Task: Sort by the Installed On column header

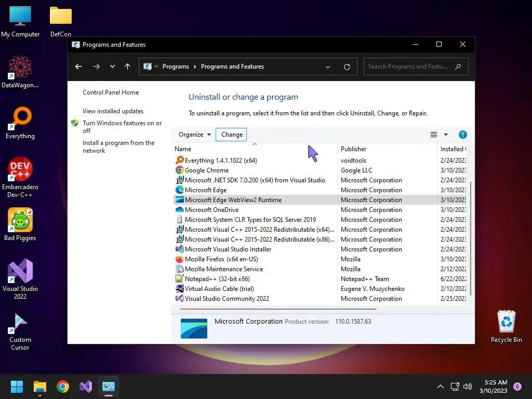Action: (x=452, y=149)
